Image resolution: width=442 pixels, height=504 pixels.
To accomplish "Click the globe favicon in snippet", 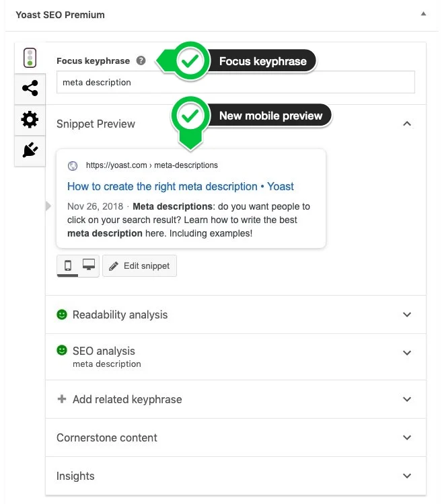I will pos(73,165).
